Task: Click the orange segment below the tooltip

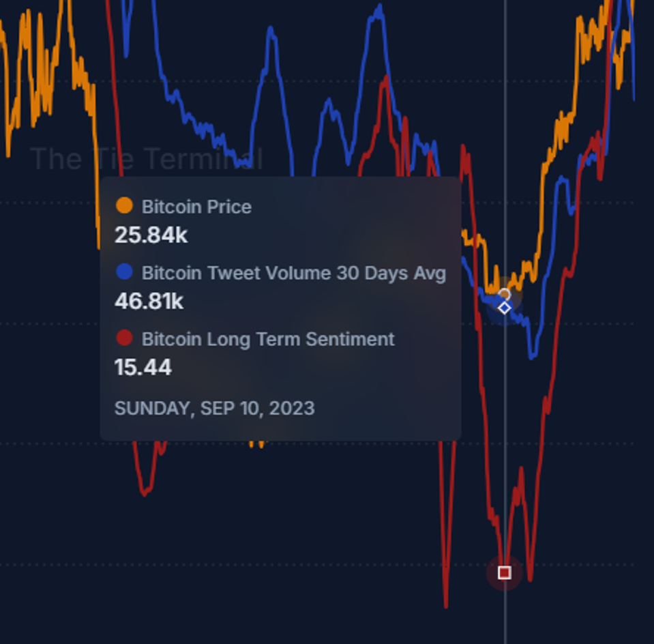Action: pyautogui.click(x=256, y=444)
